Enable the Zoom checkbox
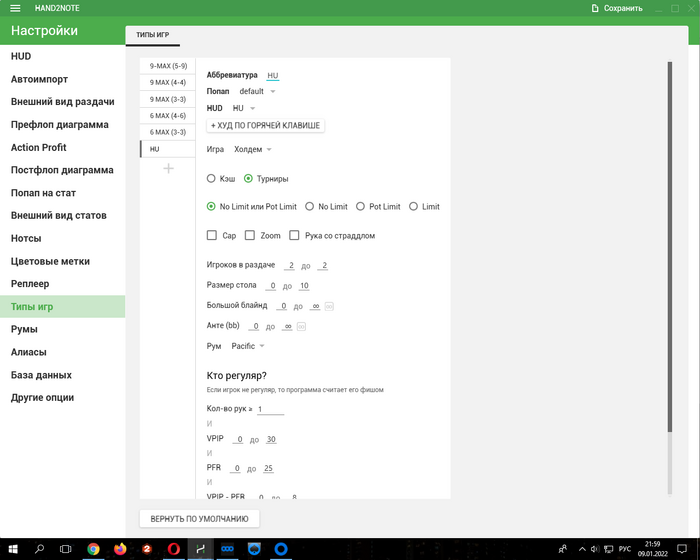The width and height of the screenshot is (700, 560). [250, 235]
